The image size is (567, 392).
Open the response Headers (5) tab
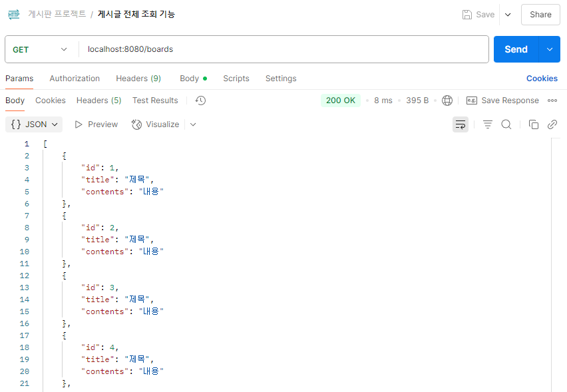(98, 100)
